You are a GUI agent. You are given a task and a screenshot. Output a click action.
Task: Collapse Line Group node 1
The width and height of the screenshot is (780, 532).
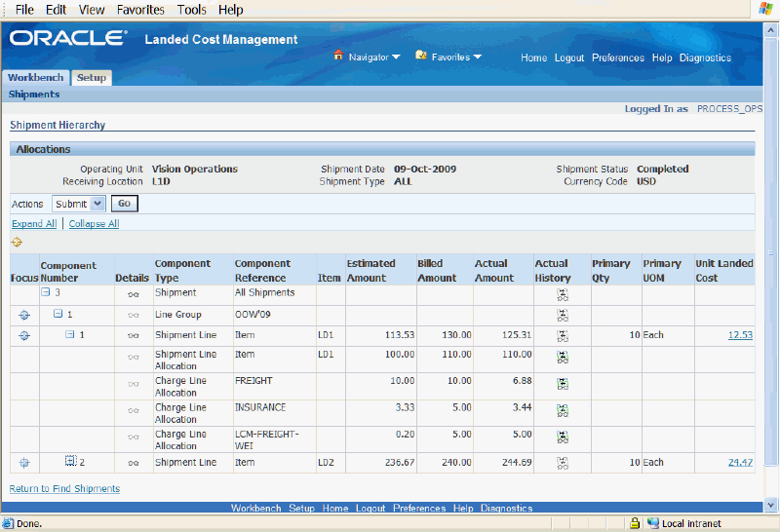[x=58, y=314]
